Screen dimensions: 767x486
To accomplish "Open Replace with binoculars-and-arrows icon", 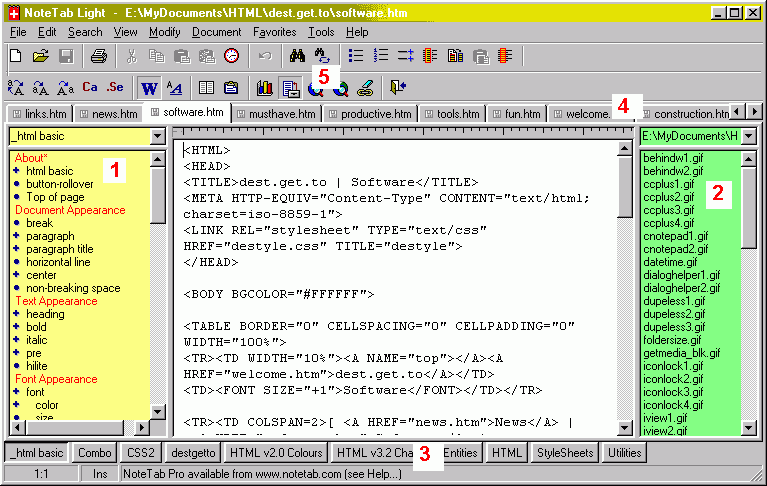I will tap(322, 56).
